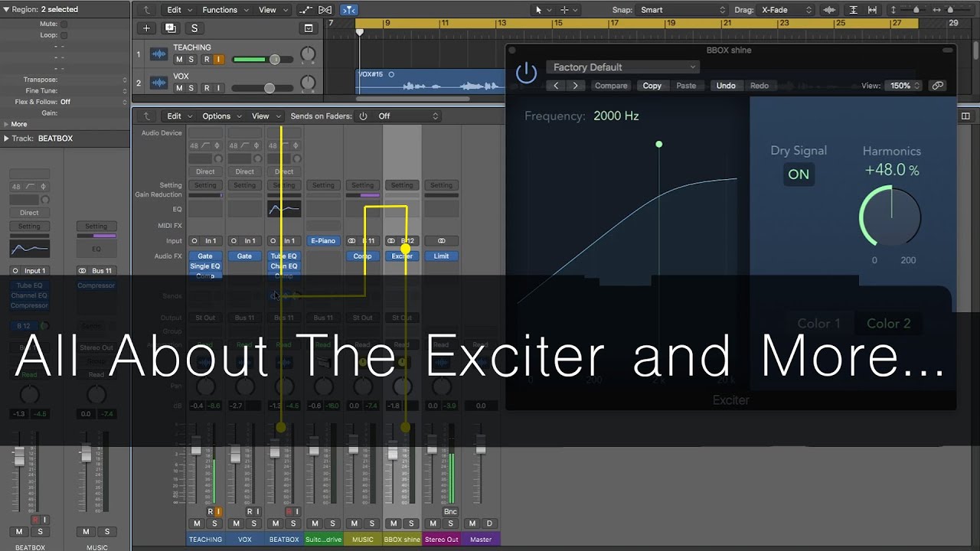Click the previous preset arrow in plugin
The width and height of the screenshot is (980, 551).
(557, 86)
